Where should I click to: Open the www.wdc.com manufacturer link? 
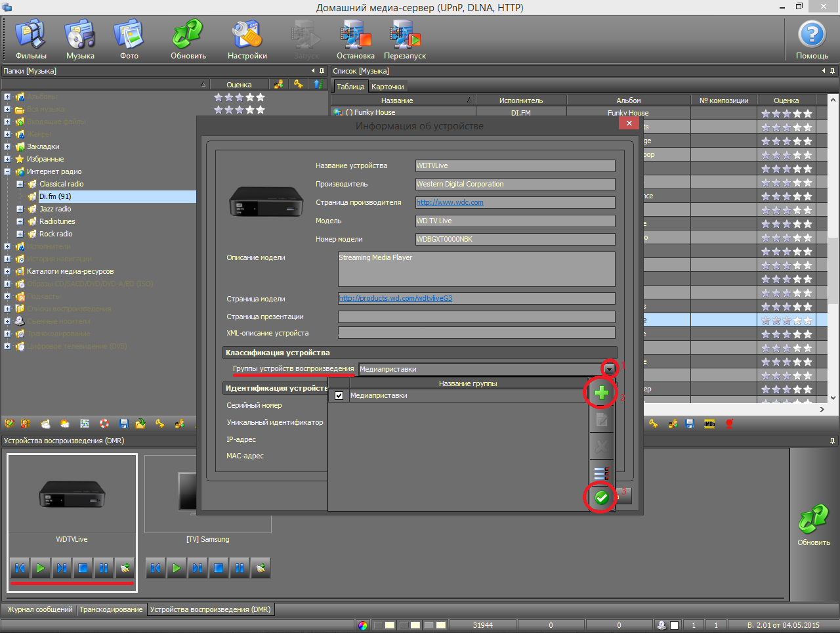[450, 202]
